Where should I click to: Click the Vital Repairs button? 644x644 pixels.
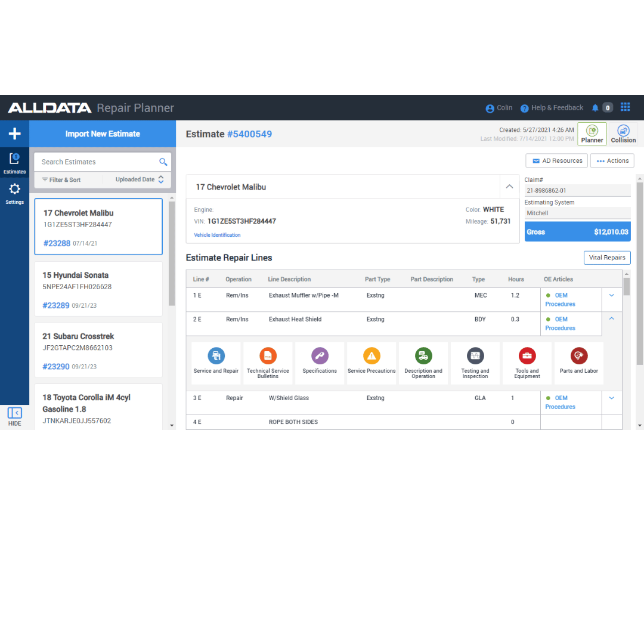(607, 258)
